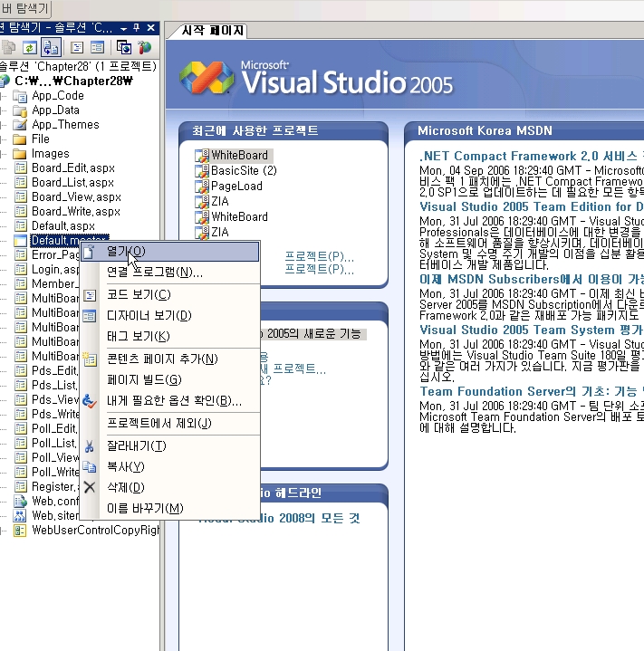
Task: Click the X delete icon beside 삭제
Action: 90,487
